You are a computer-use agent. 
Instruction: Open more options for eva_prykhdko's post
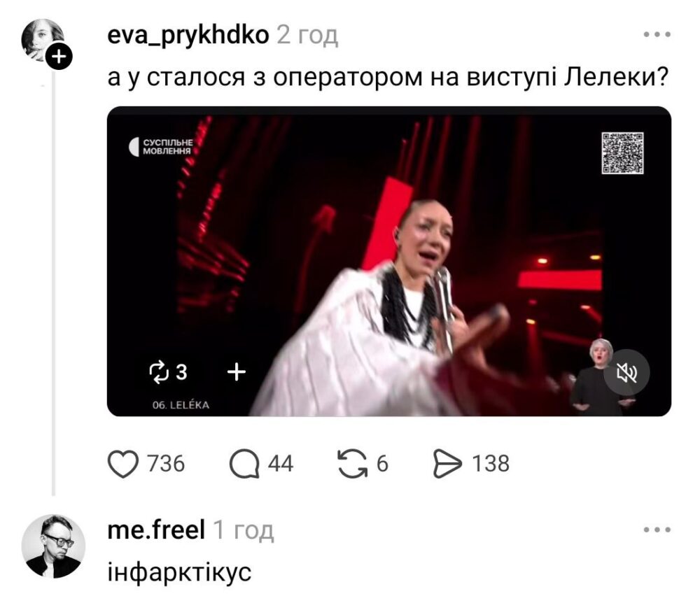pyautogui.click(x=657, y=35)
